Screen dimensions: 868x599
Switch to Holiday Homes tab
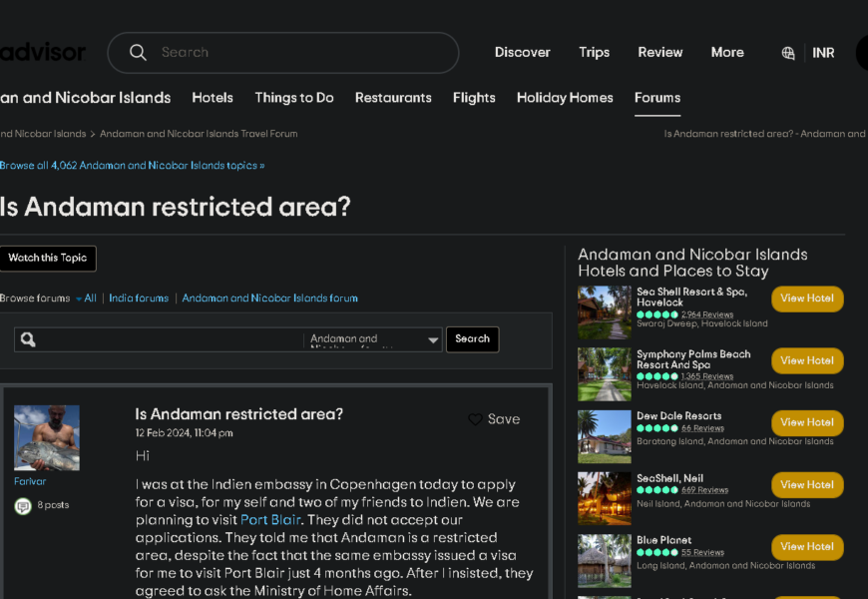tap(565, 98)
